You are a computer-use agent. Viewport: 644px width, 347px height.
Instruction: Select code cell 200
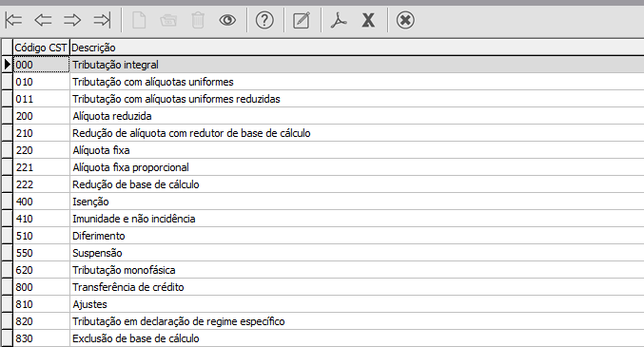(x=41, y=116)
